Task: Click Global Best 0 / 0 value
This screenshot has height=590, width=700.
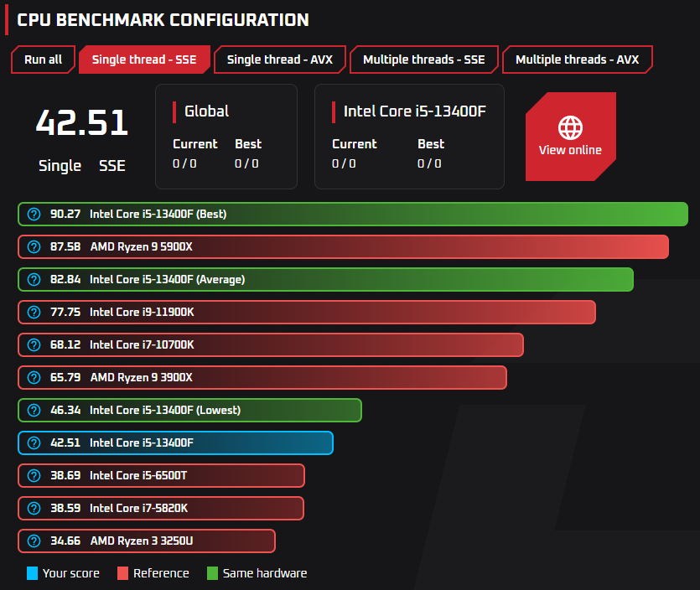Action: click(x=246, y=163)
